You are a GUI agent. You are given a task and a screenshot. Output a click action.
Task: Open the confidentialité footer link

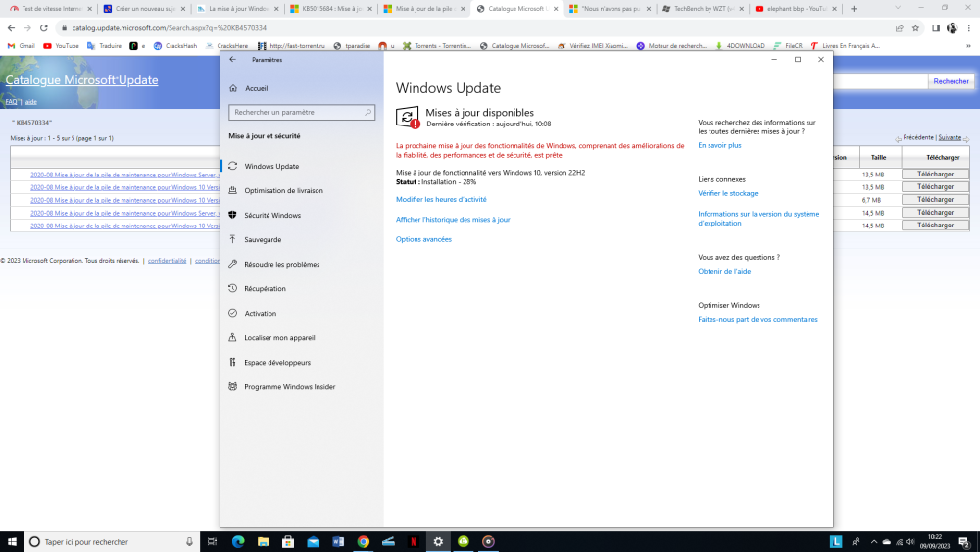coord(167,261)
